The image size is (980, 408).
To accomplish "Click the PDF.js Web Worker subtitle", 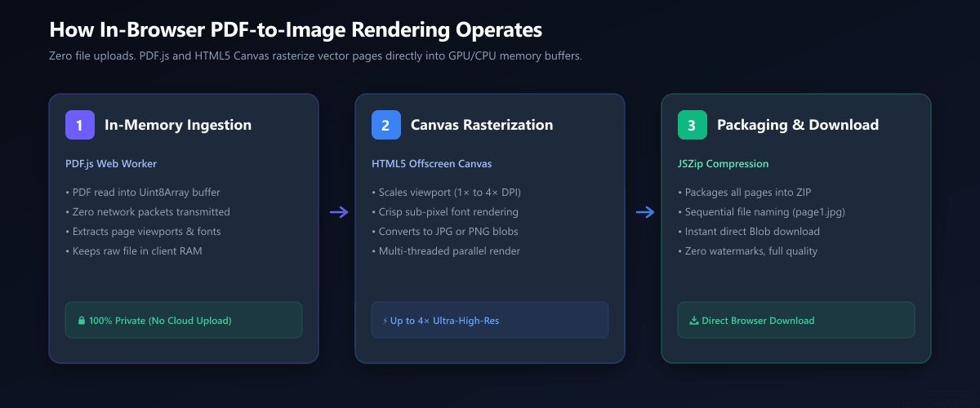I will coord(112,163).
